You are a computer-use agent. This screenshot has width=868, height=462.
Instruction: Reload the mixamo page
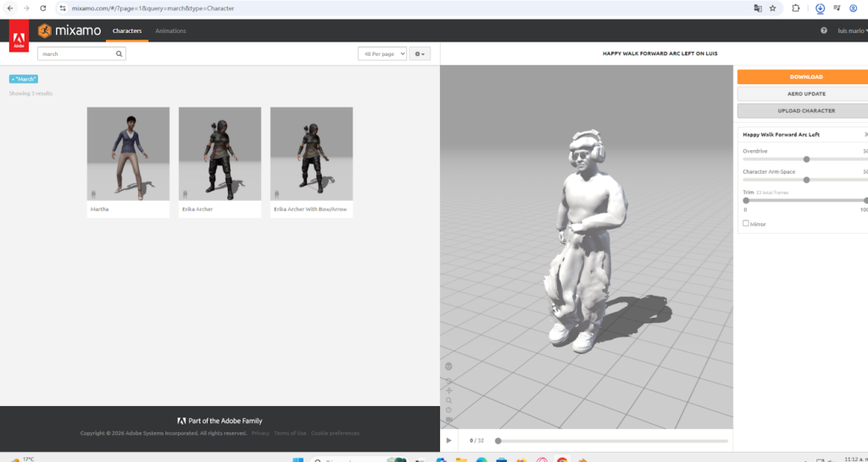pos(43,8)
